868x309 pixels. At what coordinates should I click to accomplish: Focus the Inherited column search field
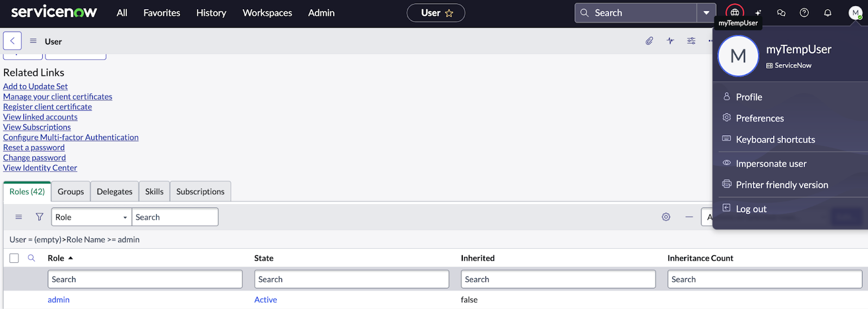pyautogui.click(x=558, y=279)
